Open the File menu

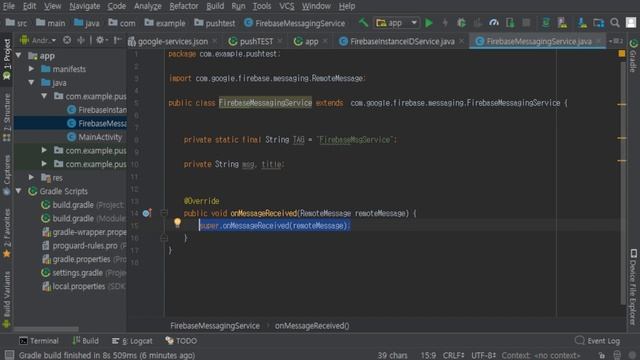pyautogui.click(x=8, y=6)
